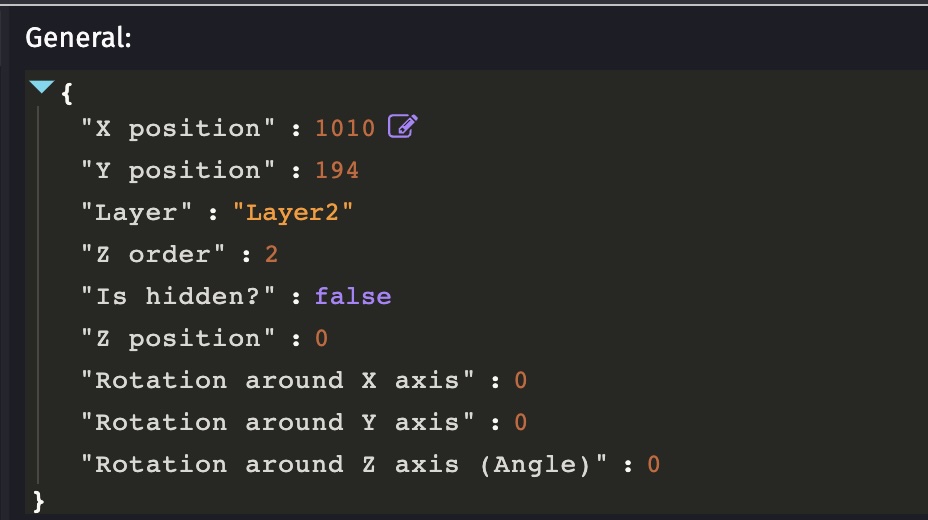Click the "Z position" key label
This screenshot has width=928, height=520.
[x=178, y=338]
